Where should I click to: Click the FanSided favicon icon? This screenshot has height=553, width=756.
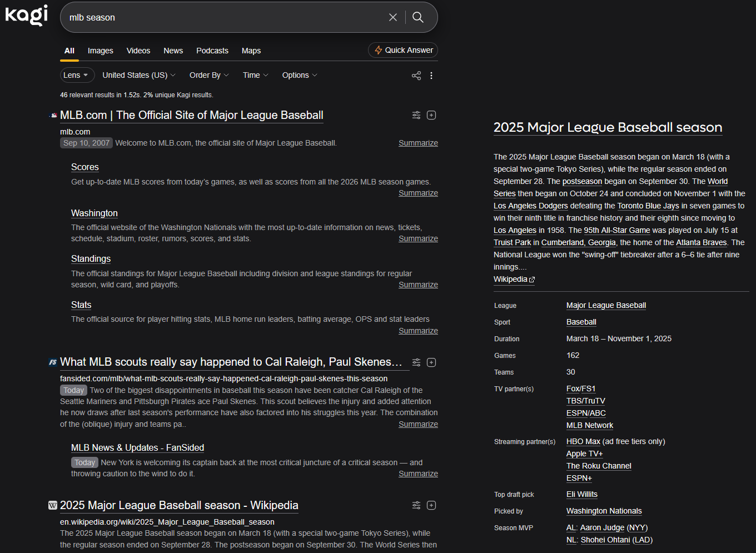[53, 362]
